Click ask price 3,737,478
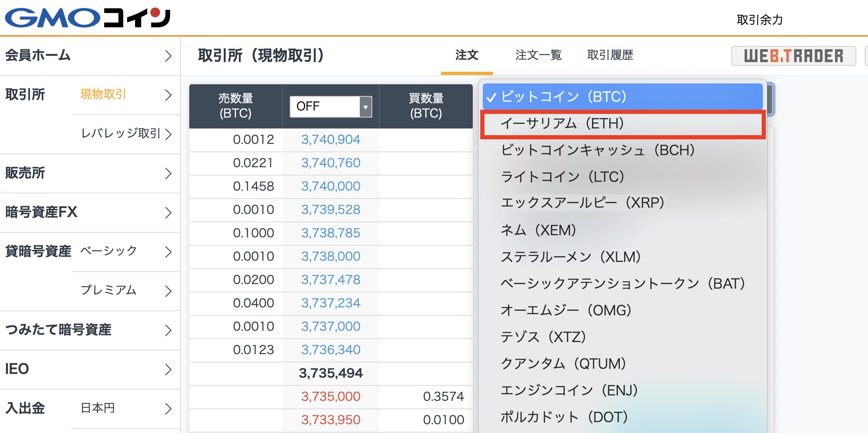 click(331, 279)
